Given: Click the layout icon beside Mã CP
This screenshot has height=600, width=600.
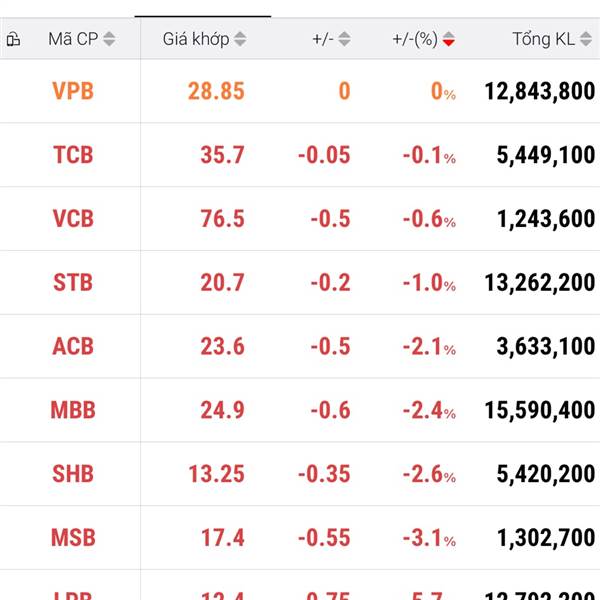Looking at the screenshot, I should click(x=13, y=39).
